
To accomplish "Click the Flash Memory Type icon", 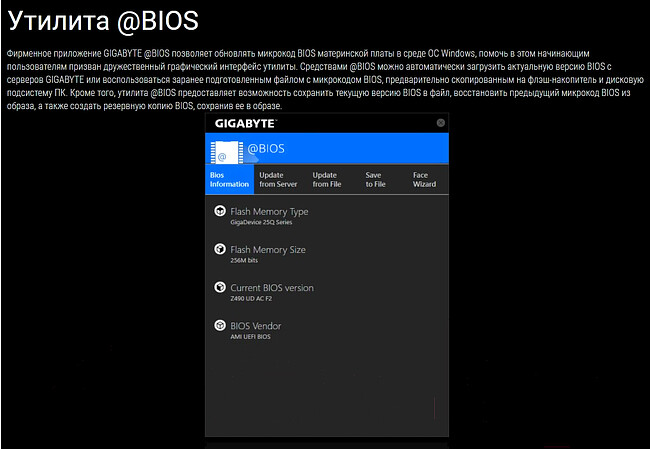I will [220, 211].
